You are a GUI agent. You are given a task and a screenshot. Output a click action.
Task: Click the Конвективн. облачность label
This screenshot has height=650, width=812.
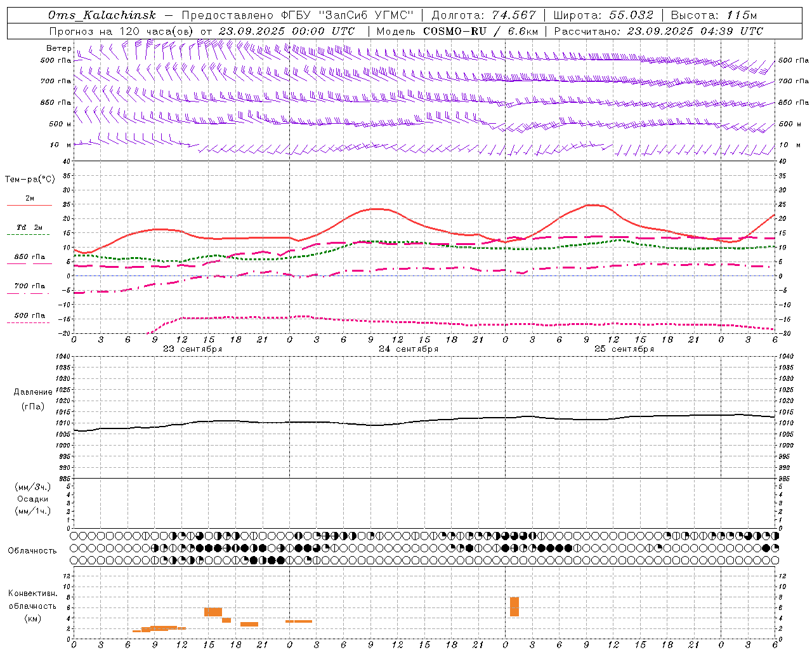(32, 600)
